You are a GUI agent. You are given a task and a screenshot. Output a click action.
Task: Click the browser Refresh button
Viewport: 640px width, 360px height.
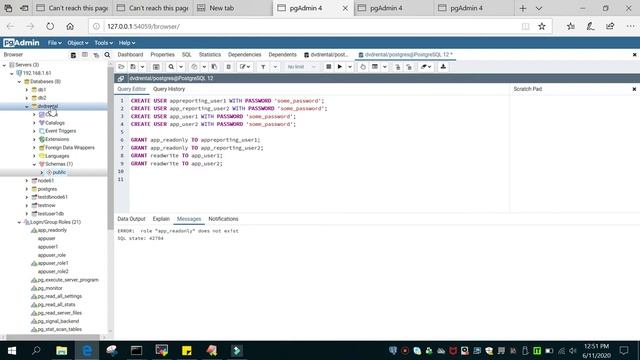[x=50, y=27]
